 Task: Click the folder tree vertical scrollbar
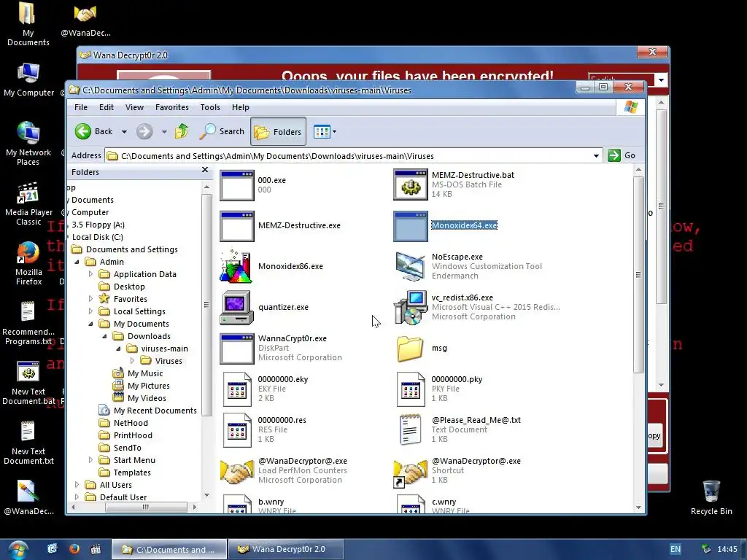click(206, 305)
